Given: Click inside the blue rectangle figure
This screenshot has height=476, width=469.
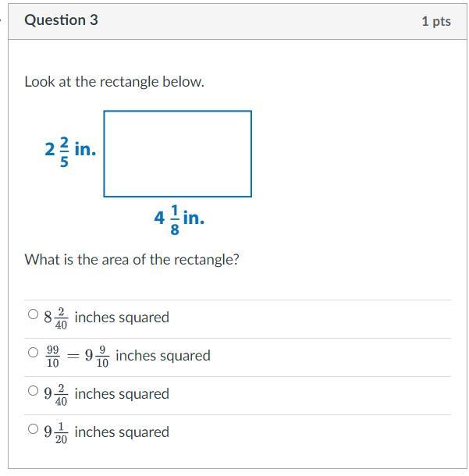Looking at the screenshot, I should click(x=177, y=154).
